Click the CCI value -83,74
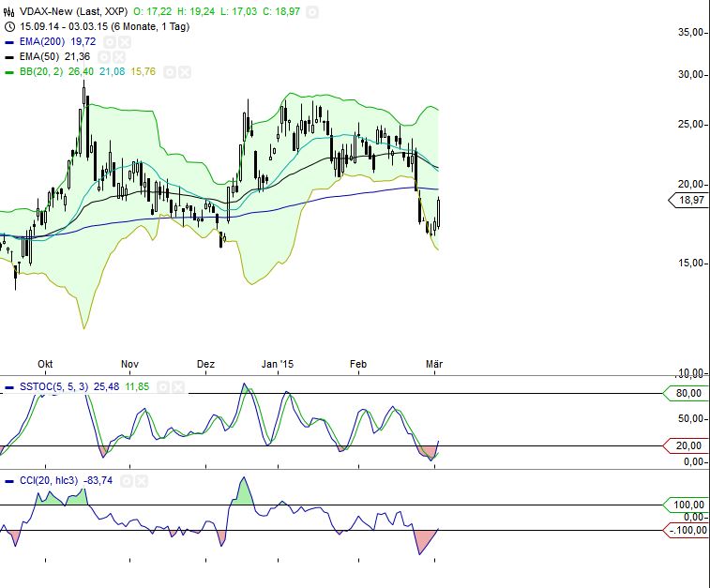The image size is (710, 588). pyautogui.click(x=98, y=480)
